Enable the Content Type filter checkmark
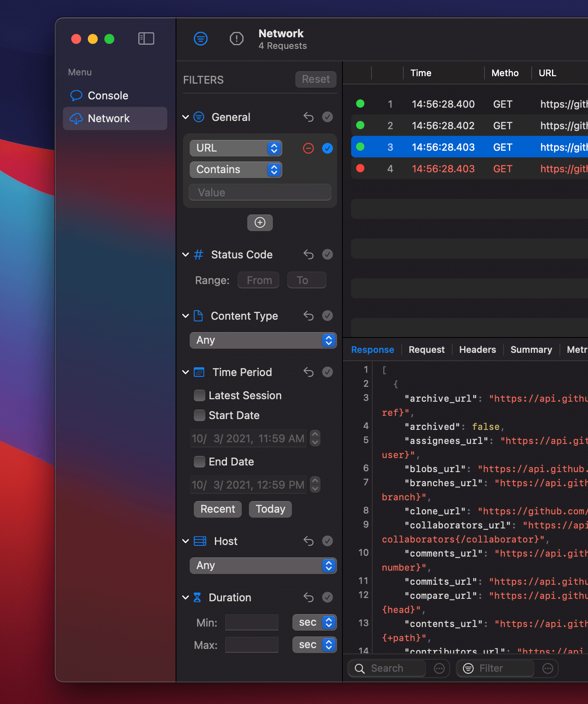 click(328, 316)
